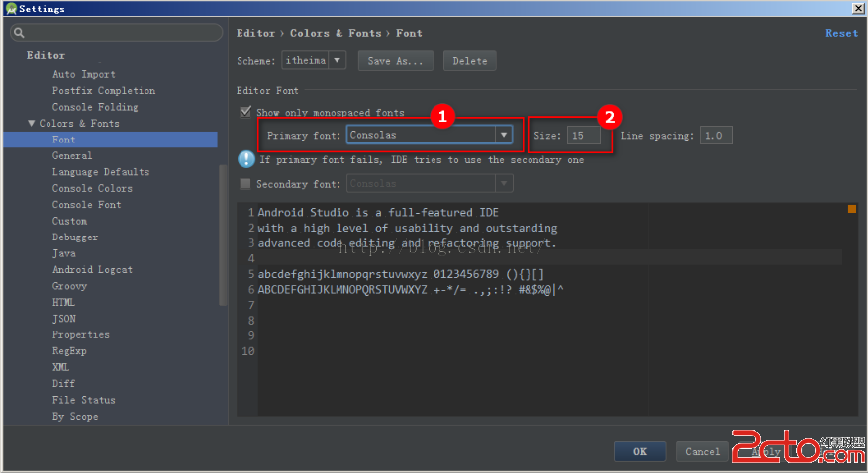Select HTML tree item

tap(63, 302)
